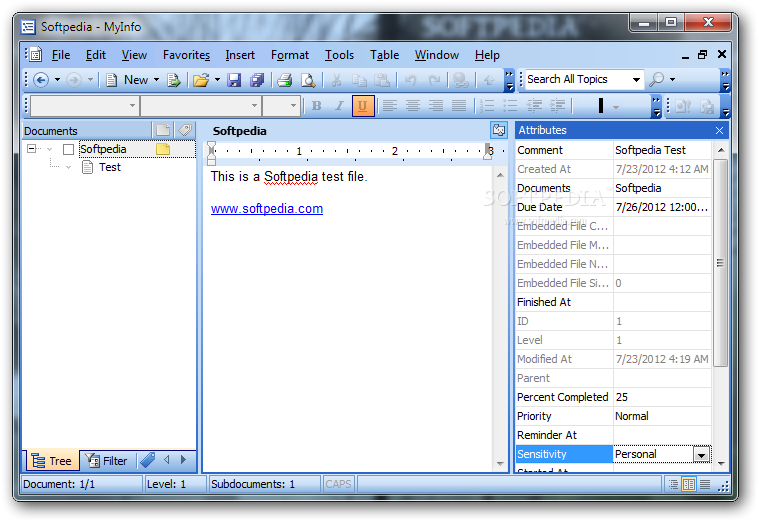Screen dimensions: 759x522
Task: Switch to the Filter tab
Action: pyautogui.click(x=106, y=461)
